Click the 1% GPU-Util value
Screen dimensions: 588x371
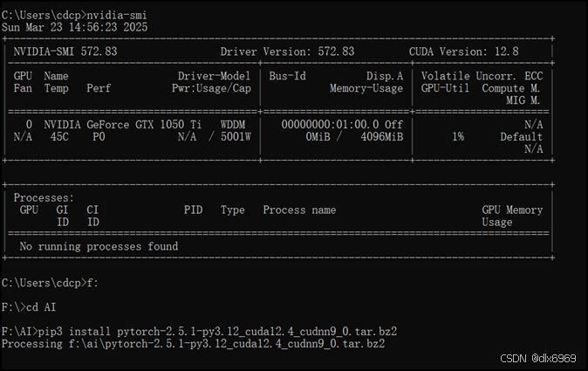click(458, 137)
